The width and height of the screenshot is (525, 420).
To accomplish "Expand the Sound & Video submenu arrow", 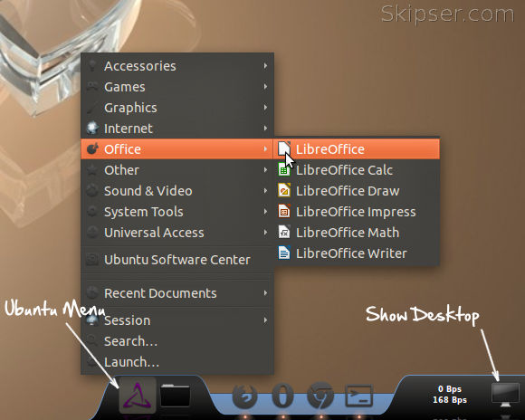I will (265, 191).
